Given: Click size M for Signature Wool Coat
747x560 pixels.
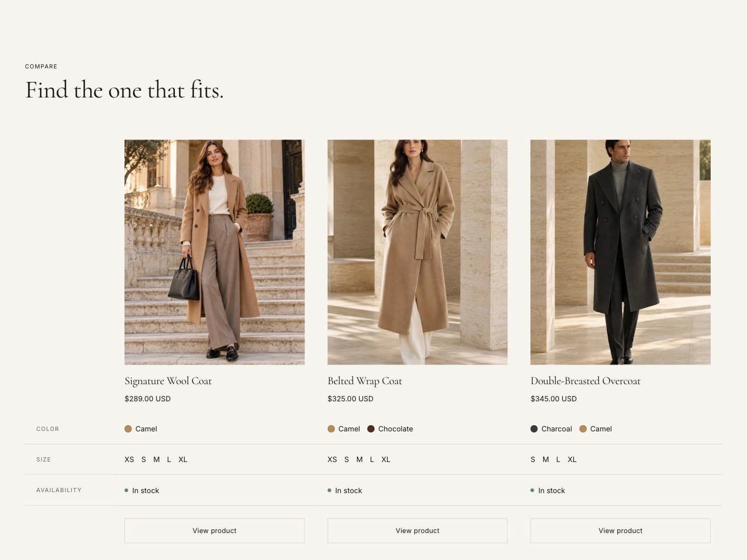Looking at the screenshot, I should coord(156,459).
